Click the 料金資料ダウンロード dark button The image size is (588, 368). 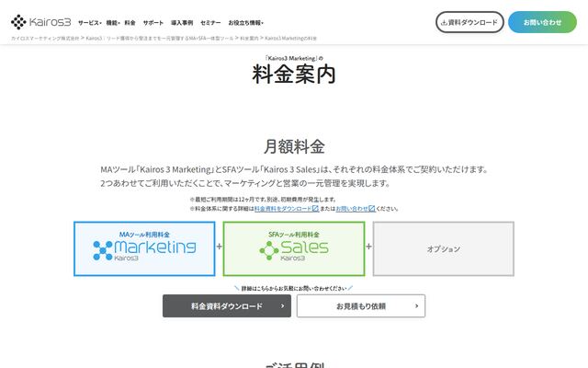click(x=227, y=306)
